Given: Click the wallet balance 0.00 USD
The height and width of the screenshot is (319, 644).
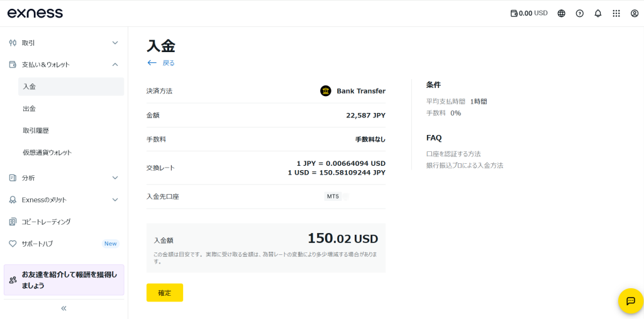Looking at the screenshot, I should pyautogui.click(x=529, y=13).
